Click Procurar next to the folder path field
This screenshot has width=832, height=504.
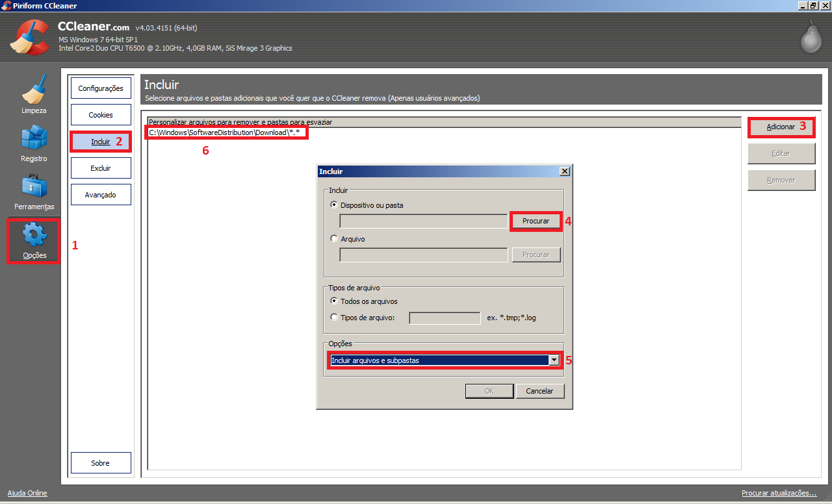click(536, 221)
